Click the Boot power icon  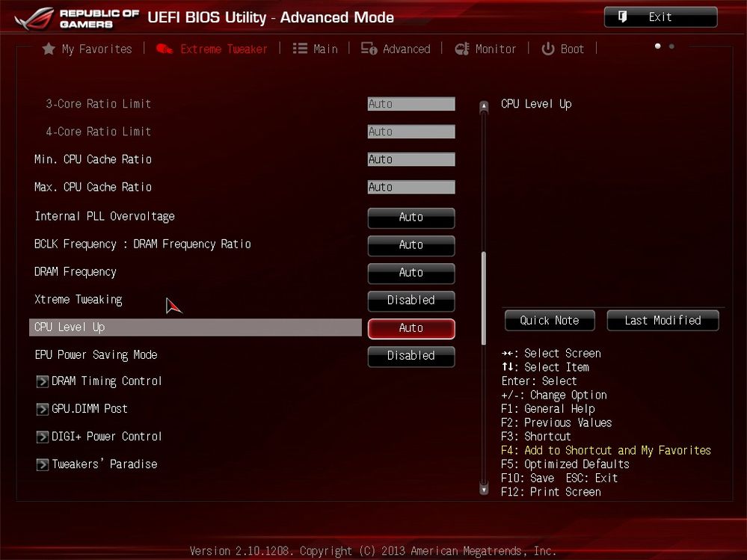click(x=548, y=49)
